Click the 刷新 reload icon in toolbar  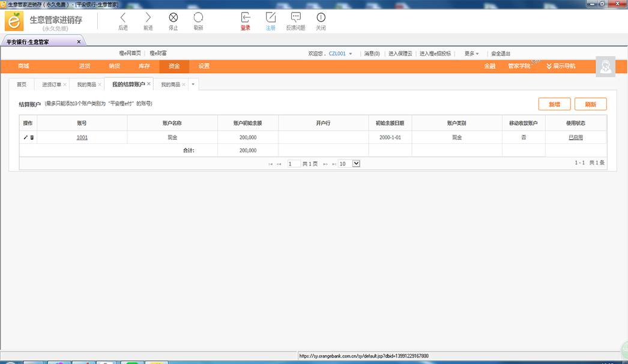(x=198, y=18)
